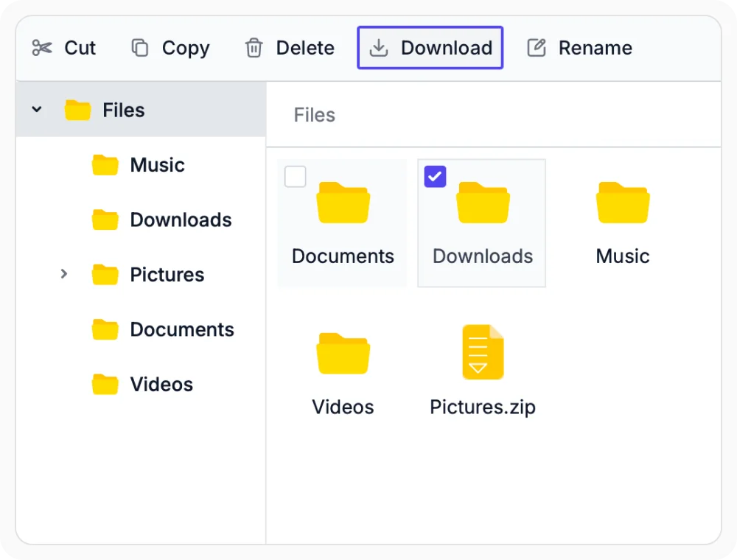Collapse the Files root tree node

[x=37, y=110]
